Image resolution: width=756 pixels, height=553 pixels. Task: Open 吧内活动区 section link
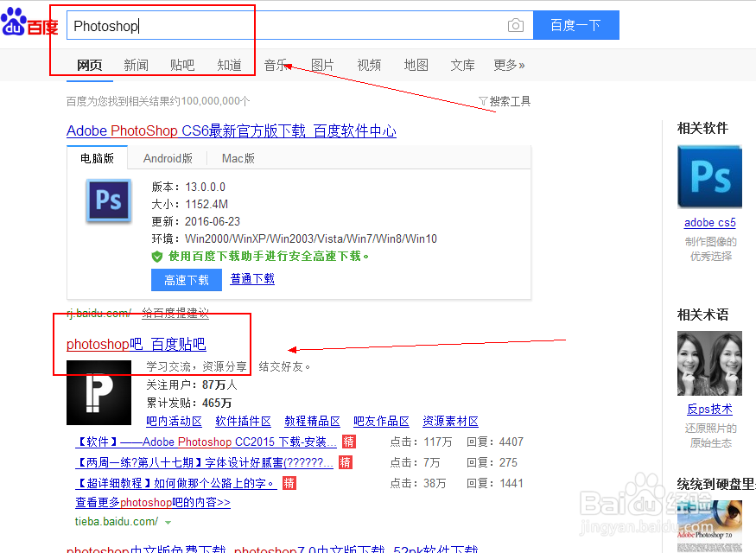[x=174, y=421]
